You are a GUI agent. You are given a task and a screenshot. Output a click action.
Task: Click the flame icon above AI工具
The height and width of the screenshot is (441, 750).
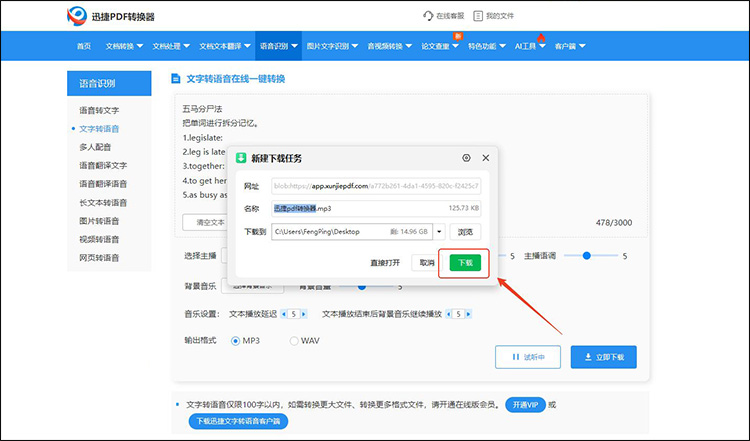pos(541,37)
